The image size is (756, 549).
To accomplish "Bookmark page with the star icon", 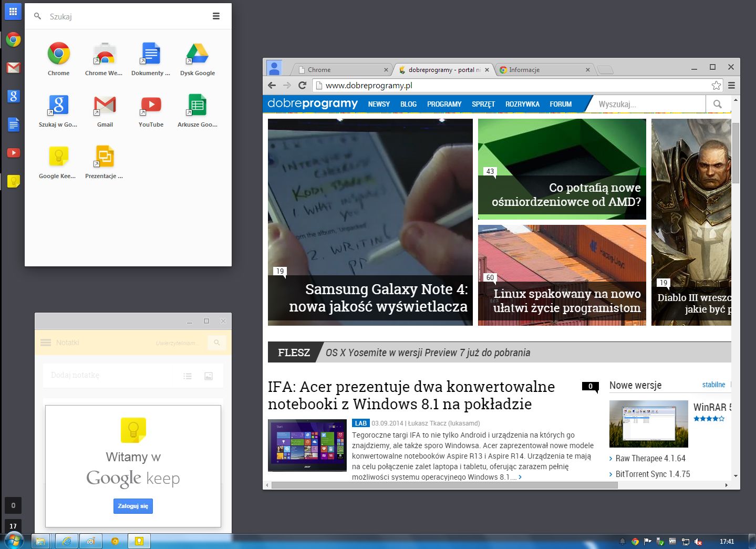I will pyautogui.click(x=716, y=85).
